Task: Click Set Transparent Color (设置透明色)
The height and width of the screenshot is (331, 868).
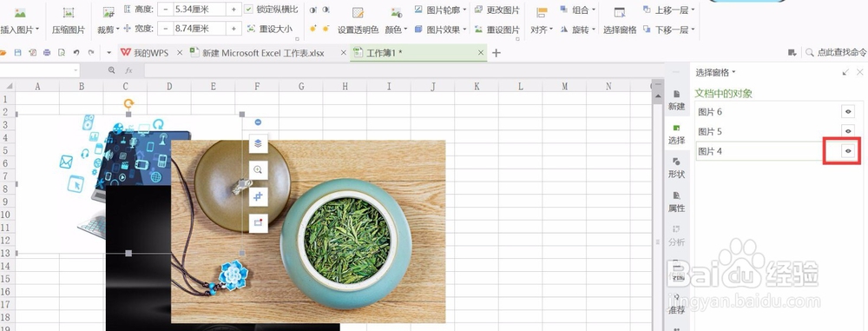Action: tap(358, 21)
